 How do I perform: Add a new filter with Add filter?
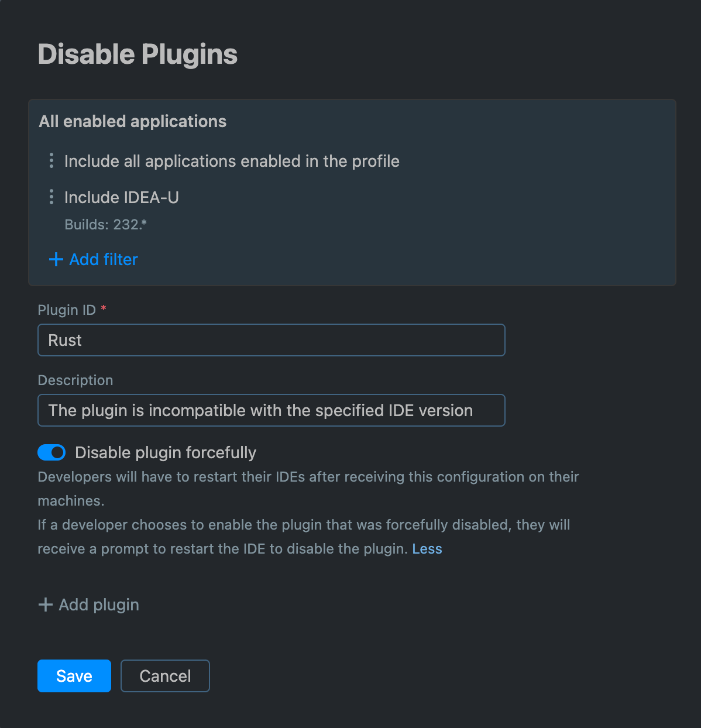click(103, 259)
